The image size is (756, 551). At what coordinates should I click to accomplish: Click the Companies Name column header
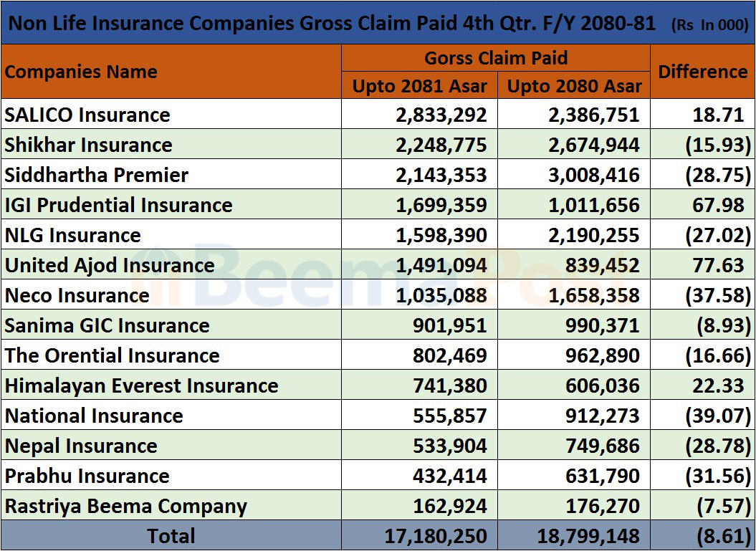(81, 72)
